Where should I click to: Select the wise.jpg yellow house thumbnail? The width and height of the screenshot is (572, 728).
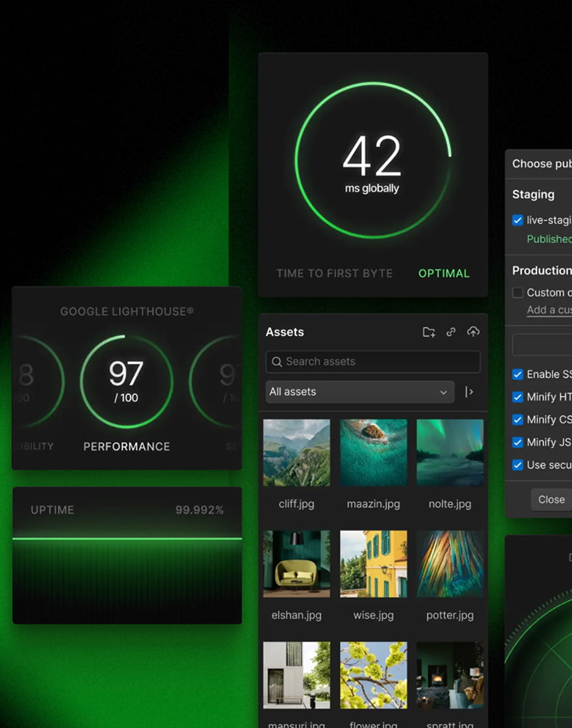[x=373, y=564]
